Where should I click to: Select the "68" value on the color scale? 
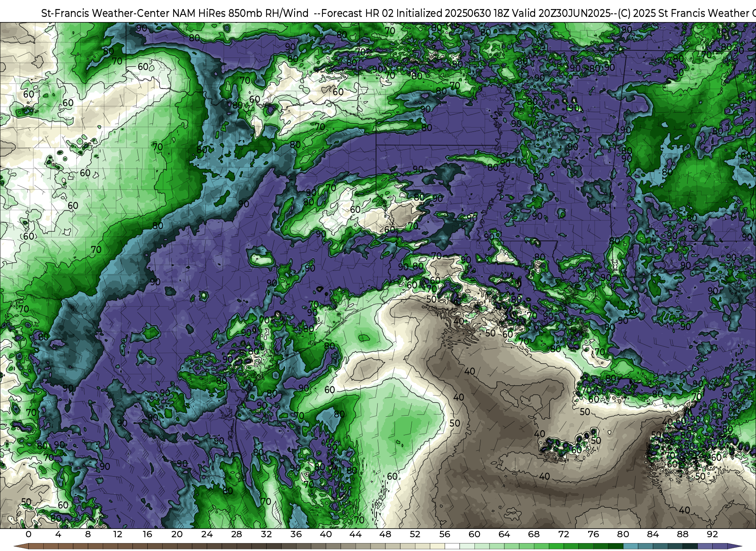point(534,534)
